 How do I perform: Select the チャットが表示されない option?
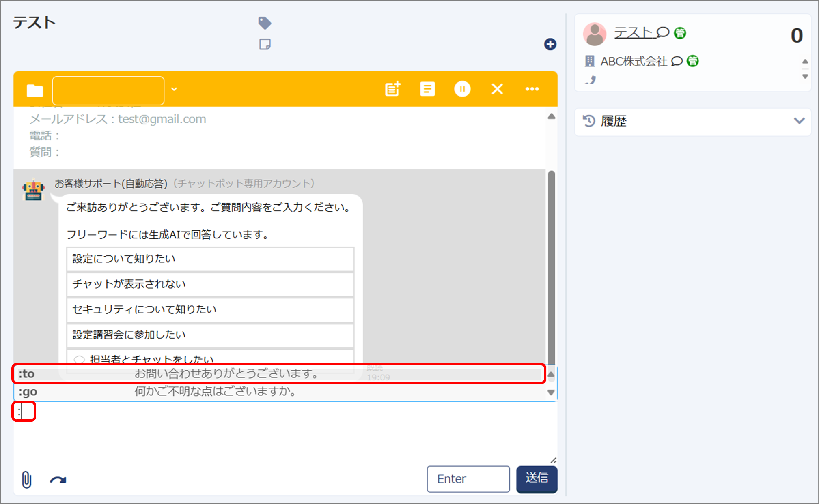(x=210, y=284)
